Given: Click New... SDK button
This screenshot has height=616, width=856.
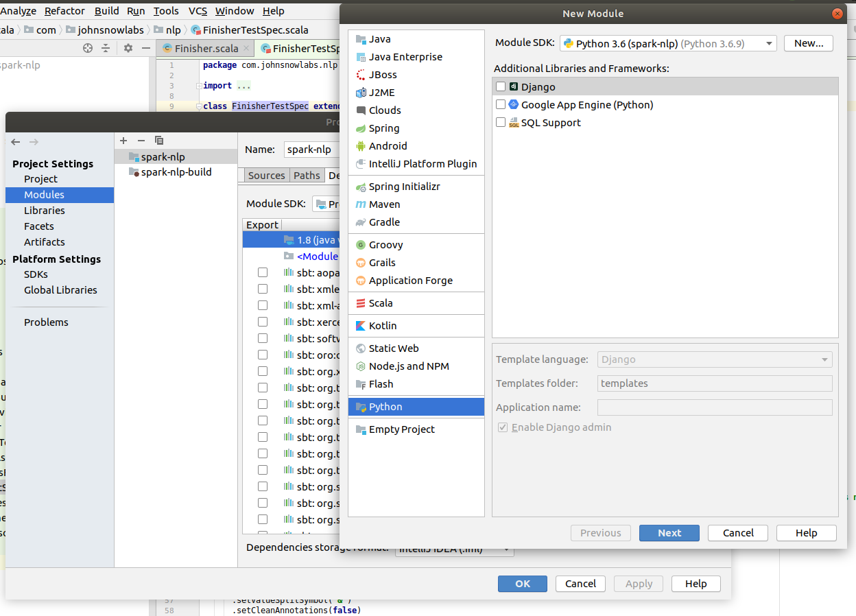Looking at the screenshot, I should (809, 43).
